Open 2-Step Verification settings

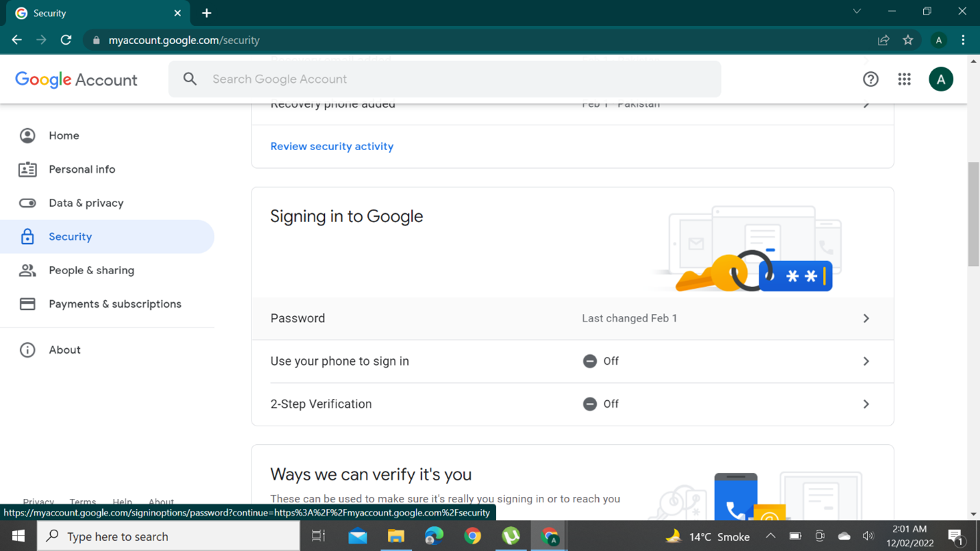coord(572,404)
